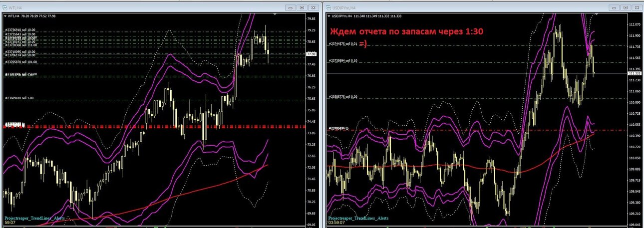Click the 112.070 price on USDJPYm scale
Image resolution: width=644 pixels, height=228 pixels.
pos(635,24)
